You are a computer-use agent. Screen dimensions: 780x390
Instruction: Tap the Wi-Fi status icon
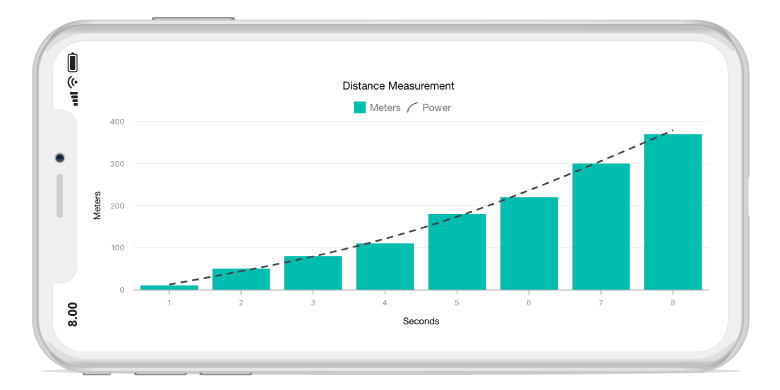coord(73,82)
